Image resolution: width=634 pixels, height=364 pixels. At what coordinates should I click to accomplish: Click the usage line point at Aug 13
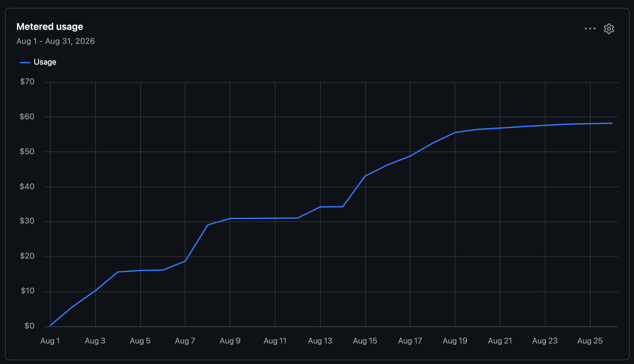coord(320,207)
